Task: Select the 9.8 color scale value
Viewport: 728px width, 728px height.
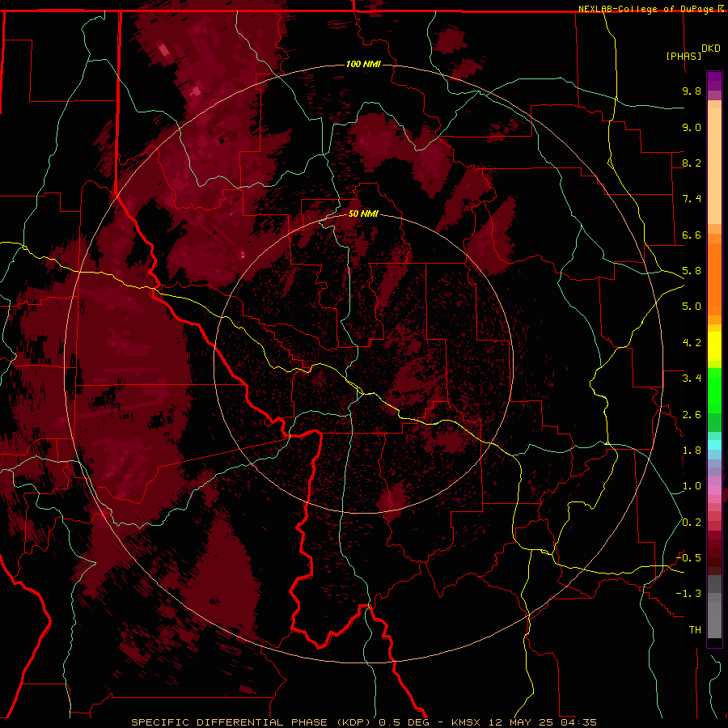Action: coord(692,91)
